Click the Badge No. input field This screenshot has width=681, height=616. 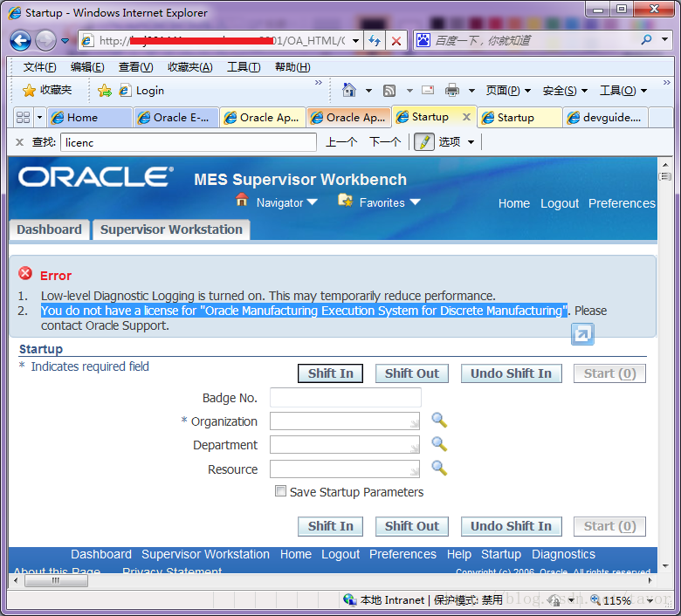(x=345, y=397)
